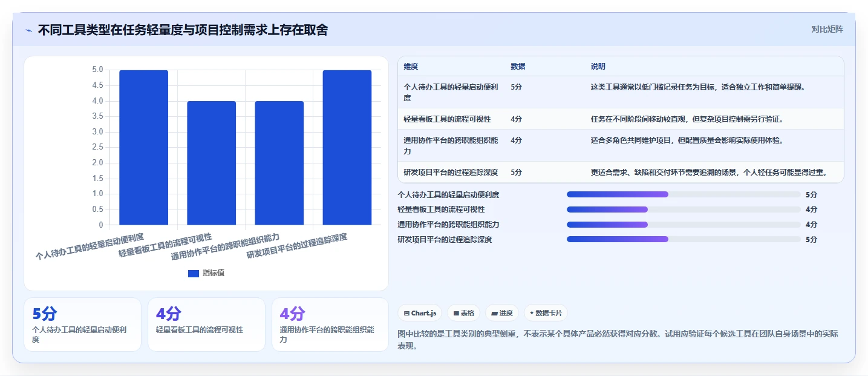Click the 个人待办工具的轻量启动便利度 chart bar
Screen dimensions: 868x376
(x=143, y=147)
